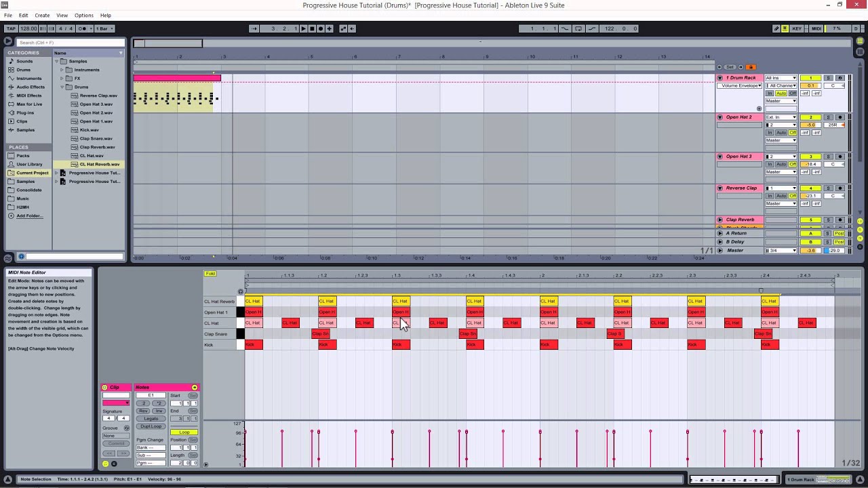
Task: Collapse the Samples folder tree
Action: coord(57,61)
